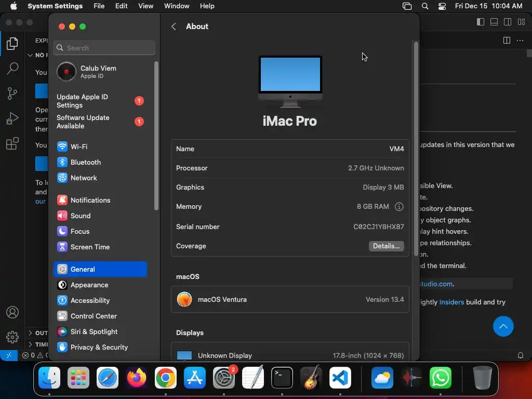Image resolution: width=532 pixels, height=399 pixels.
Task: Toggle VS Code primary sidebar layout icon
Action: pos(481,22)
